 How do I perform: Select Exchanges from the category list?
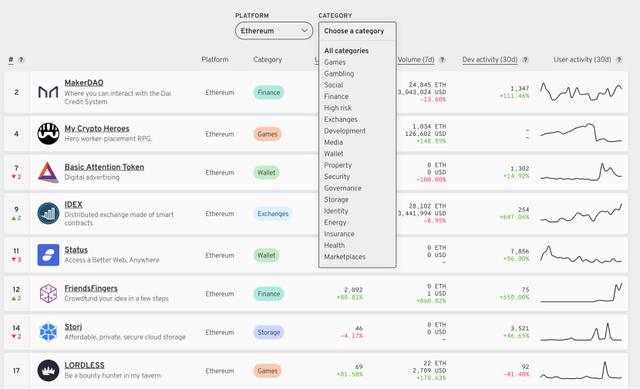click(340, 119)
